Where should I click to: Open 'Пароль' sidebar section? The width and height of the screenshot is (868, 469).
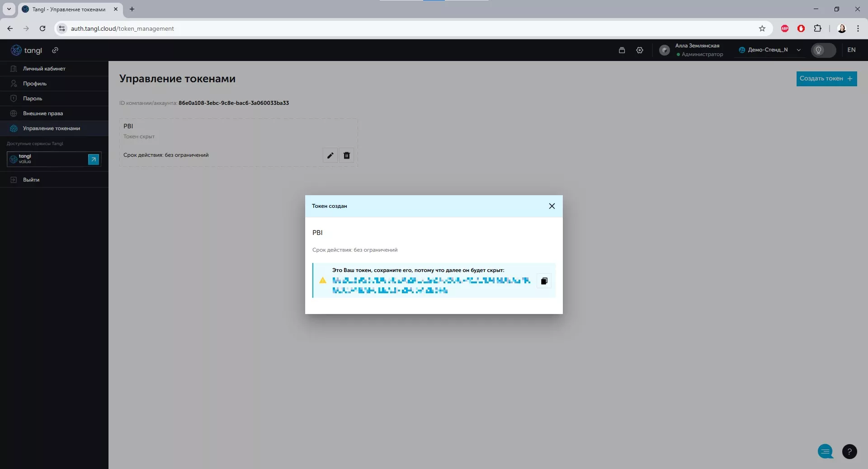[33, 98]
